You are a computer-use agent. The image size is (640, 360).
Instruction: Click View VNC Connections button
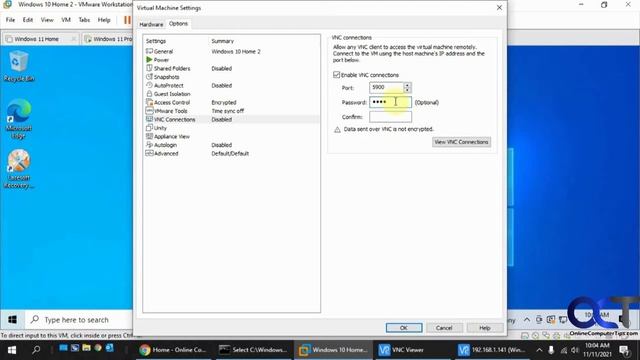(x=461, y=142)
